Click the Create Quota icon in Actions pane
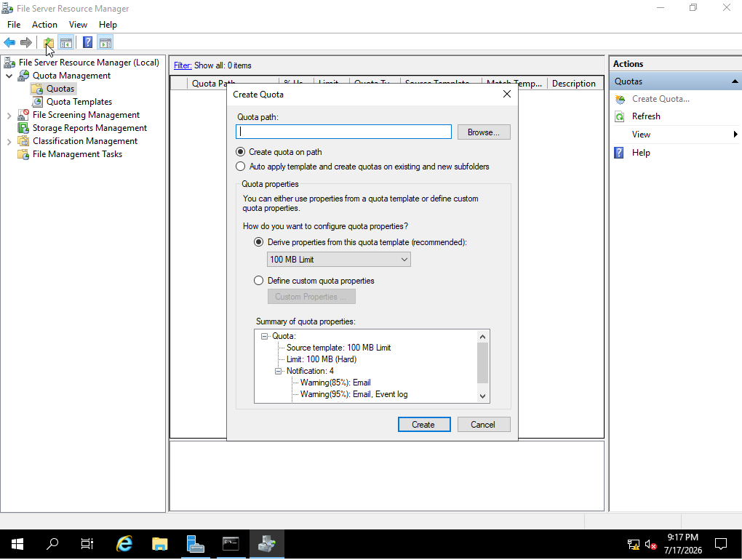Image resolution: width=742 pixels, height=560 pixels. (620, 99)
